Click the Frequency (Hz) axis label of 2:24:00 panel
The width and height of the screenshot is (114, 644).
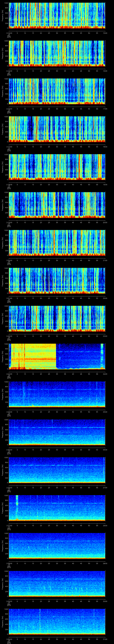point(3,394)
